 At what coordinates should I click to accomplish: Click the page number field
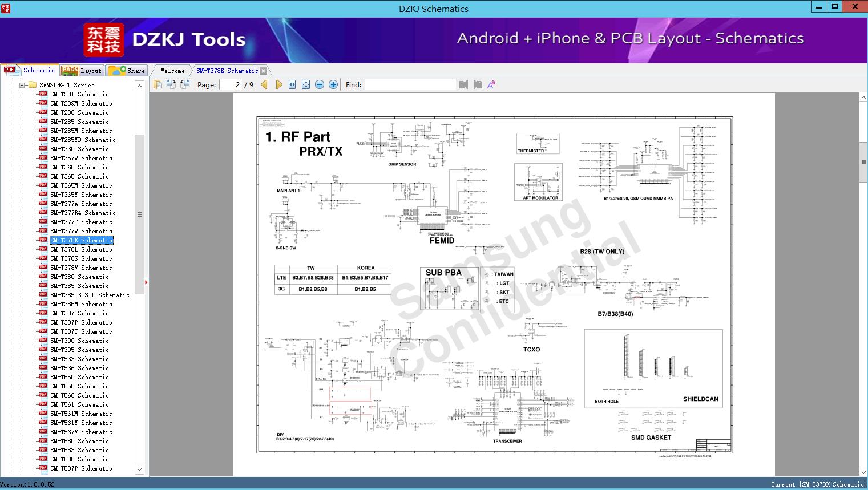(230, 84)
